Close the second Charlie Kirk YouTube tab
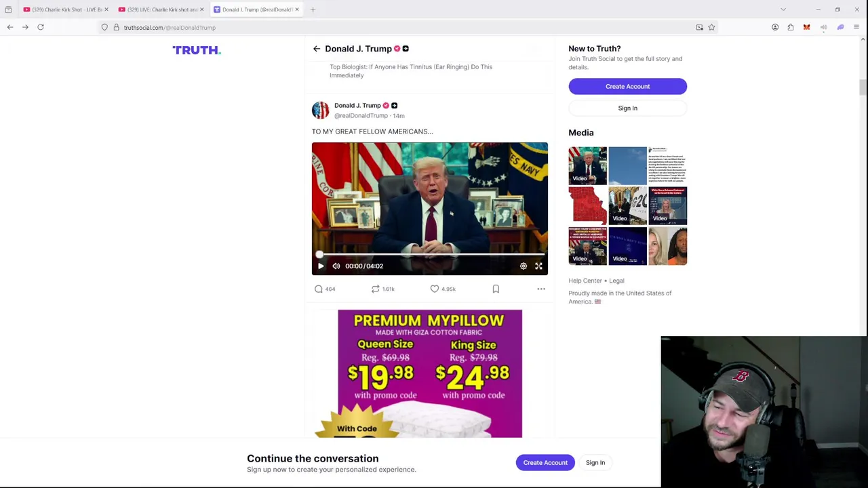 (201, 9)
